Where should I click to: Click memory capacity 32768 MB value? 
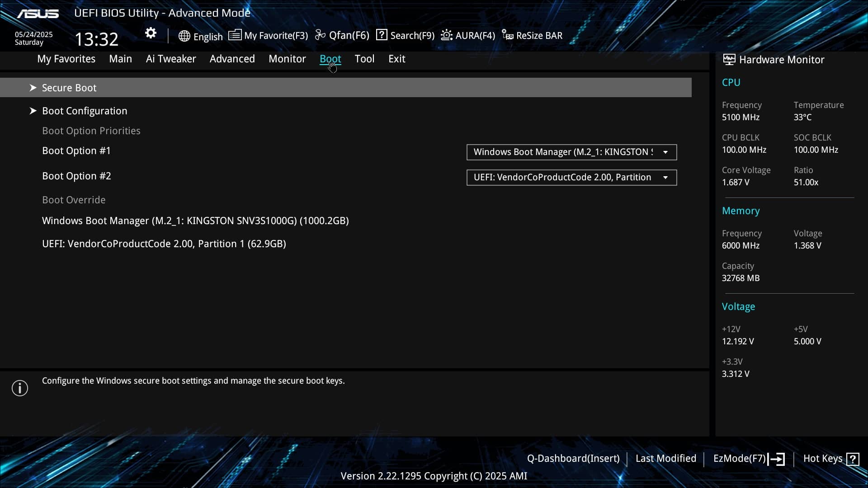[741, 278]
